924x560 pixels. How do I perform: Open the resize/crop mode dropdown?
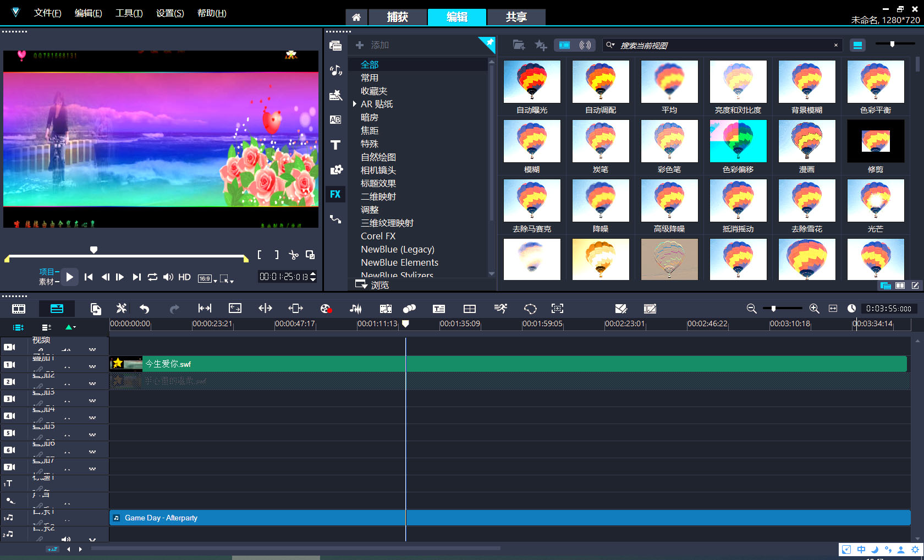227,279
